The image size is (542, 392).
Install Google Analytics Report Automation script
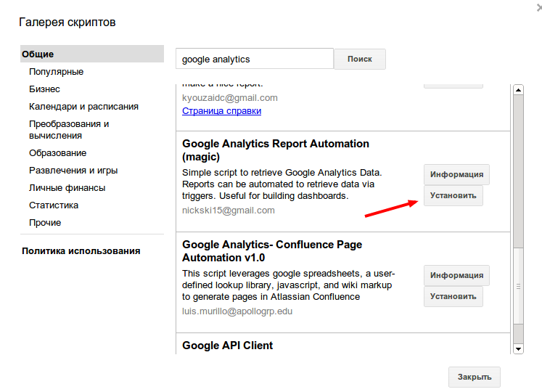coord(453,195)
